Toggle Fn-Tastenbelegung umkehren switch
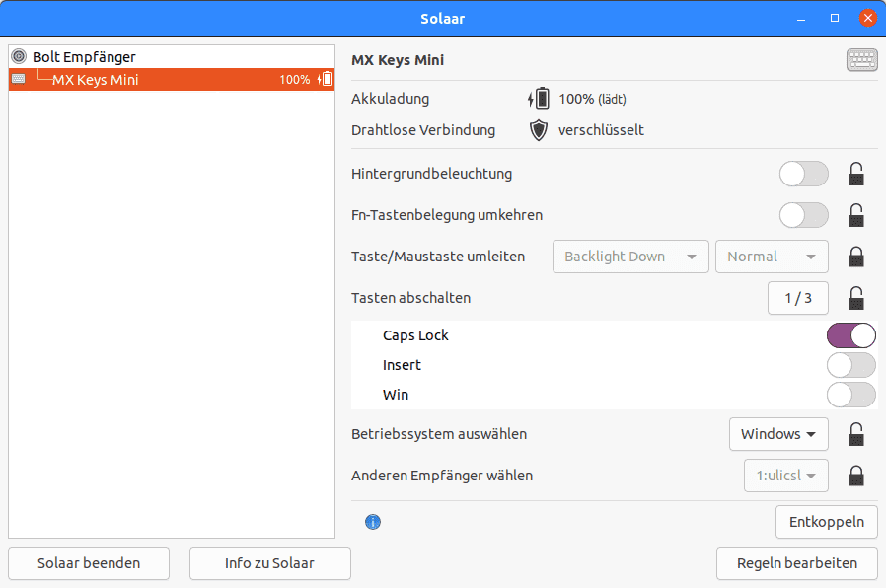The width and height of the screenshot is (886, 588). coord(803,215)
